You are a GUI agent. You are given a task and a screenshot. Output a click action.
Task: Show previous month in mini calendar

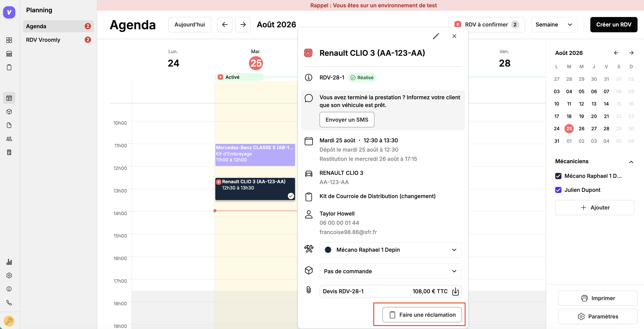point(616,53)
